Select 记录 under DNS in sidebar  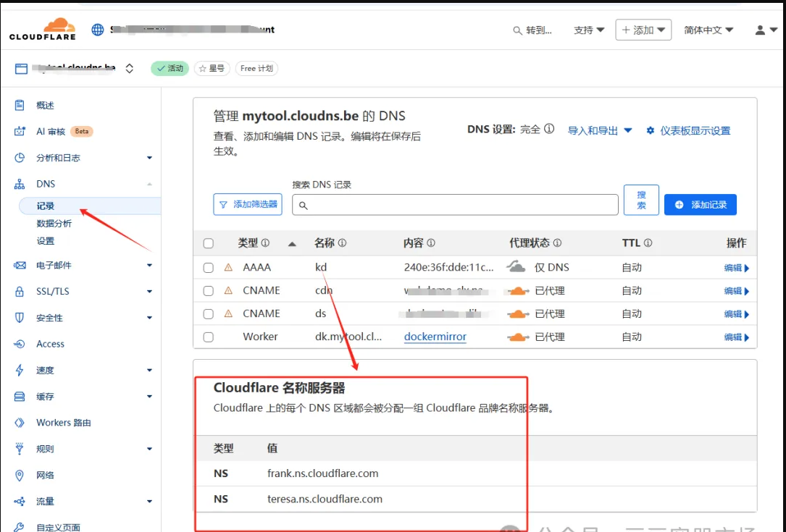click(90, 206)
